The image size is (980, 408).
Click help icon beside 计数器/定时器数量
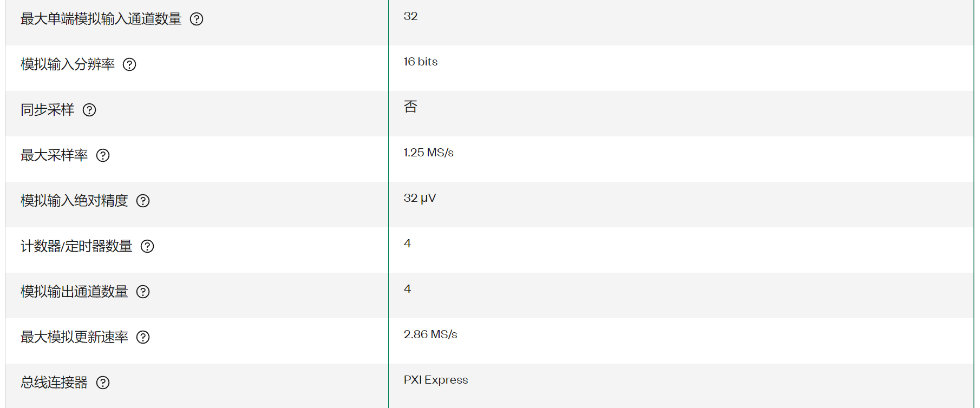pos(147,246)
